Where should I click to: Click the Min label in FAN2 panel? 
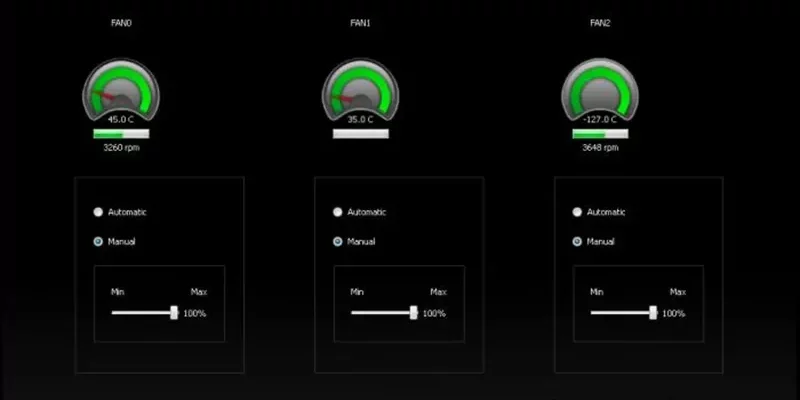(596, 292)
